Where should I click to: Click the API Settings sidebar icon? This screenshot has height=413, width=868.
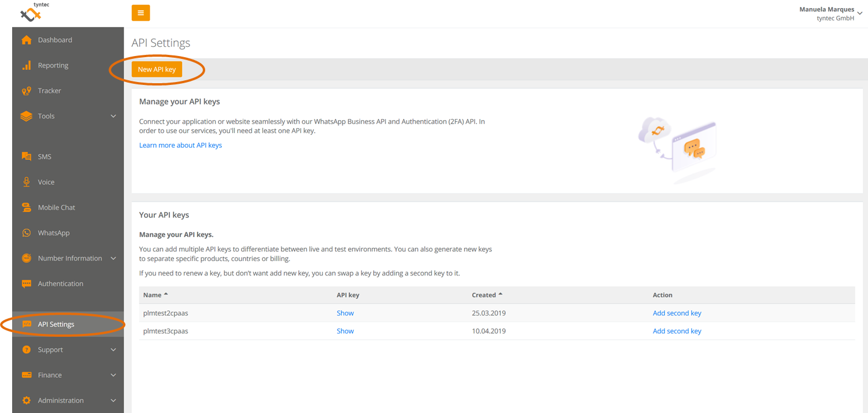tap(27, 324)
